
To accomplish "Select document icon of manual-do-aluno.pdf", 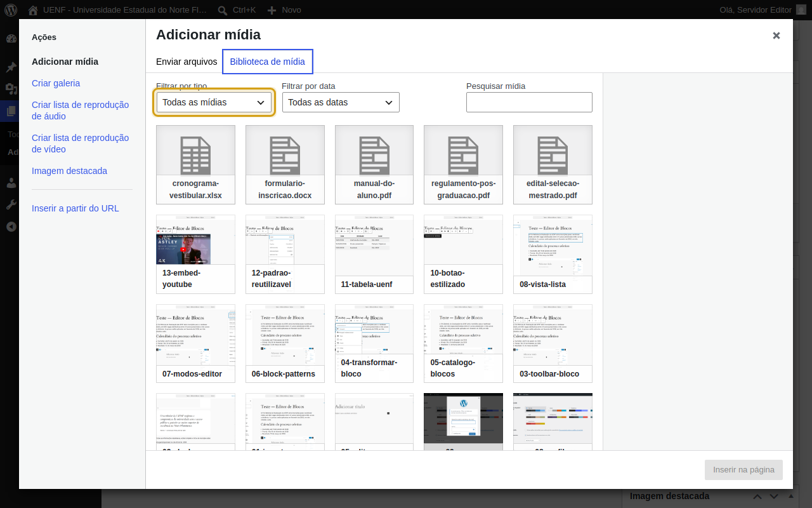I will 374,155.
